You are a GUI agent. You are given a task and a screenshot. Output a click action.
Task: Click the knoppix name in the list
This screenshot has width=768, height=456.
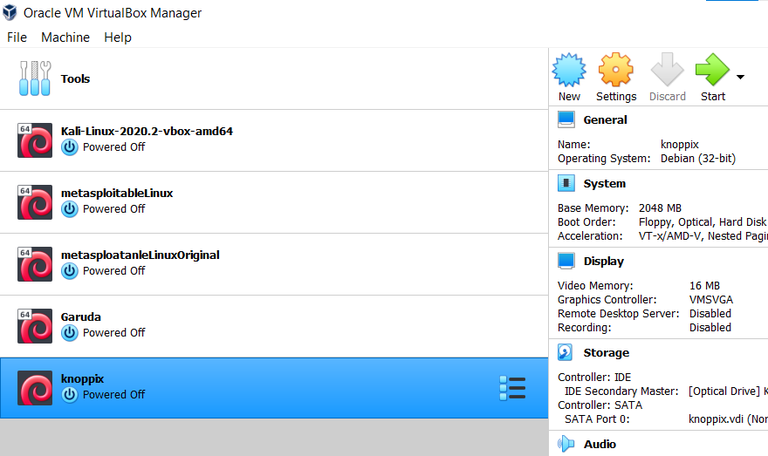tap(82, 379)
